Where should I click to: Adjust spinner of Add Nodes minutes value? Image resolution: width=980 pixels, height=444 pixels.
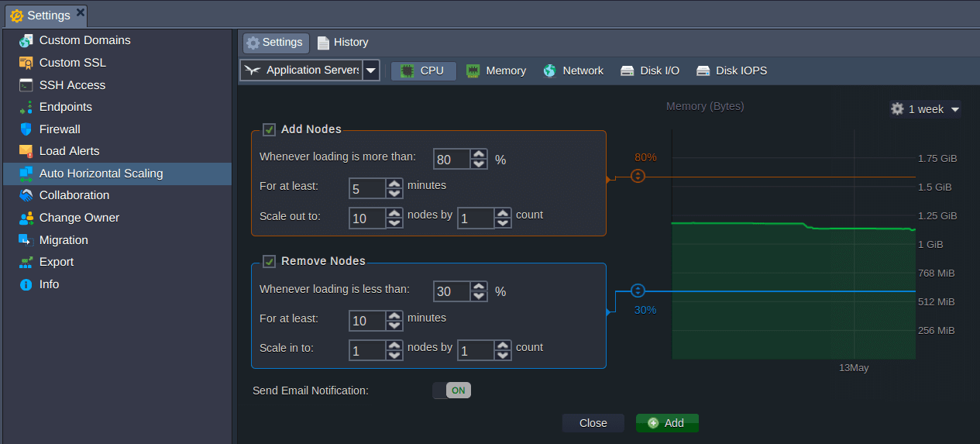[394, 188]
